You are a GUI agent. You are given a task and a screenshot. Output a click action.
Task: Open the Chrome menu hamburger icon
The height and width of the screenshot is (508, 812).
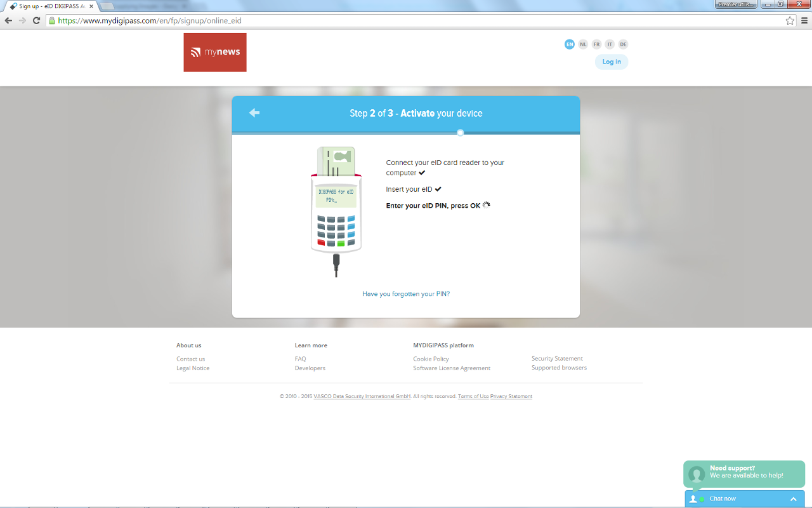click(x=804, y=20)
